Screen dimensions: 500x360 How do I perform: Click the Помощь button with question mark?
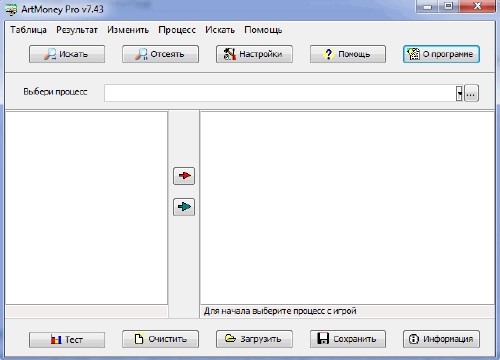coord(348,54)
